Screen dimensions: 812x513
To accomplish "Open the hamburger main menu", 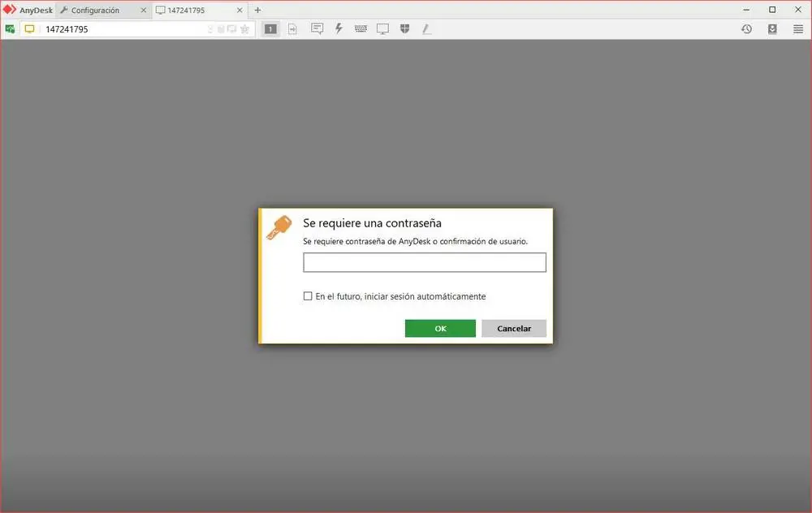I will [798, 29].
